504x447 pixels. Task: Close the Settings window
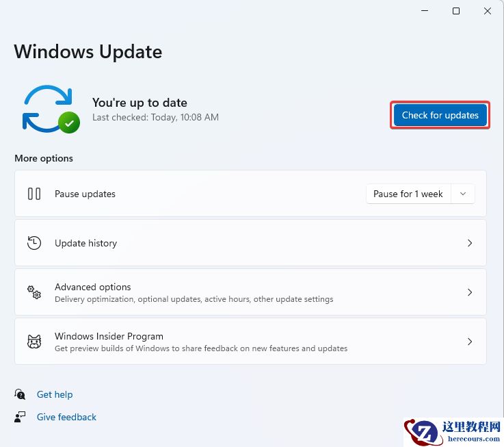(488, 11)
